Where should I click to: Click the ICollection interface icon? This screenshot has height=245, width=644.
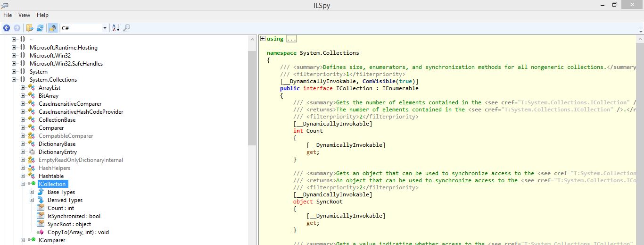32,184
